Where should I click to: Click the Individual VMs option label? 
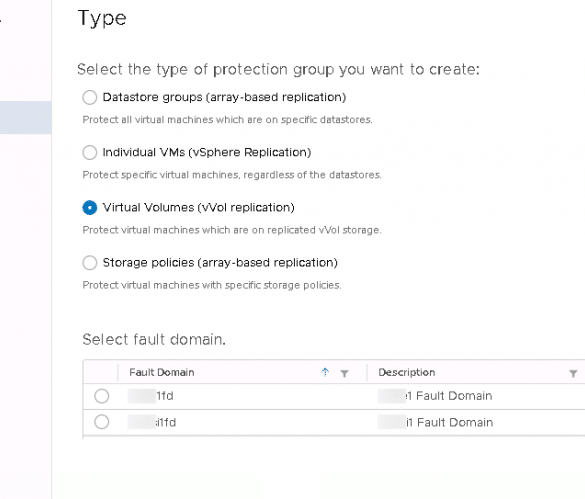(x=207, y=152)
